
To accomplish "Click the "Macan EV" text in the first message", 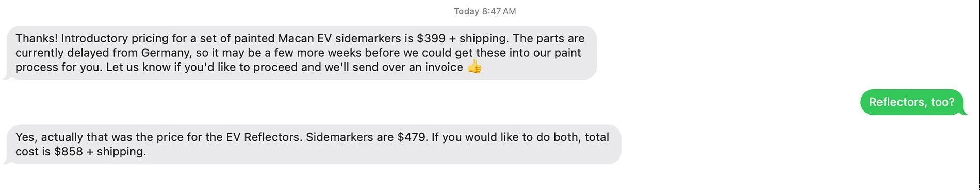I will pos(305,38).
